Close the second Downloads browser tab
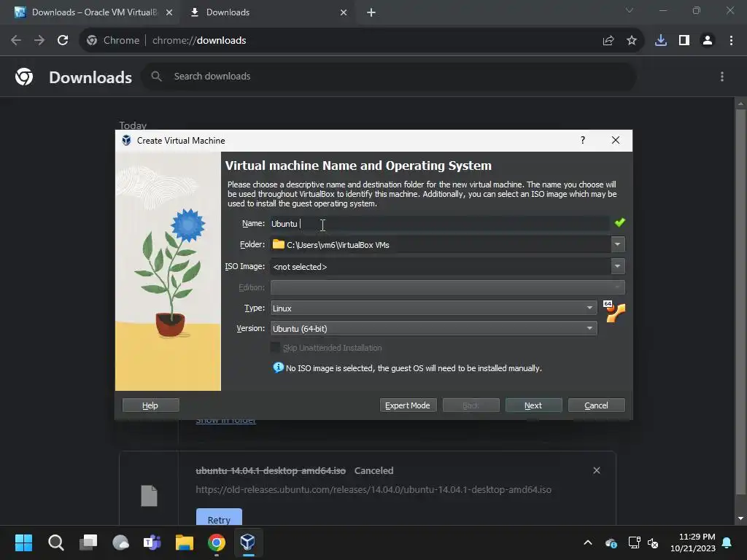 tap(344, 12)
